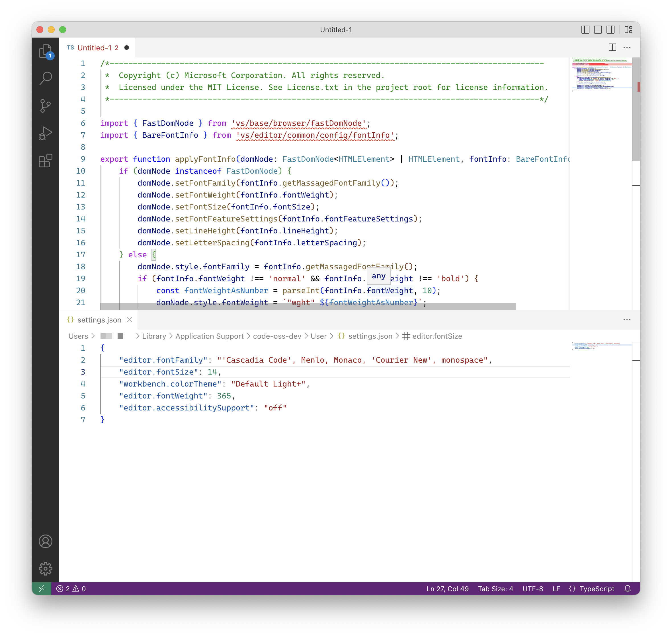672x637 pixels.
Task: Open the Extensions view
Action: (46, 161)
